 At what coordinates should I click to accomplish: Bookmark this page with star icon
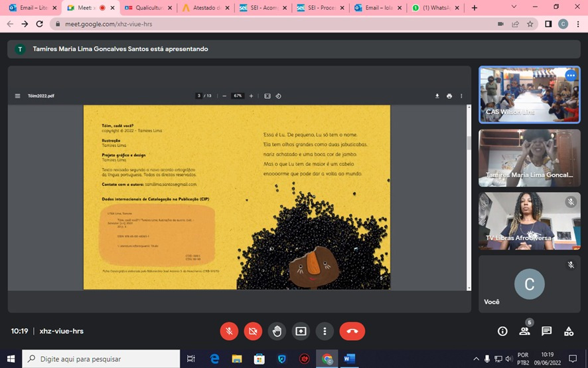(530, 24)
